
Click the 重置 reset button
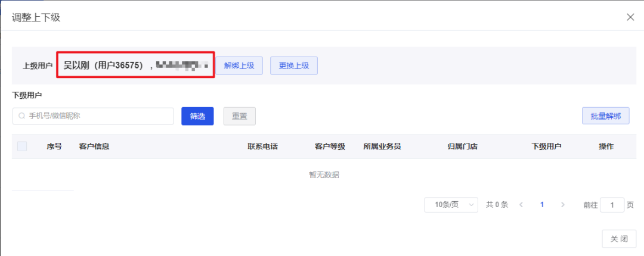click(240, 117)
